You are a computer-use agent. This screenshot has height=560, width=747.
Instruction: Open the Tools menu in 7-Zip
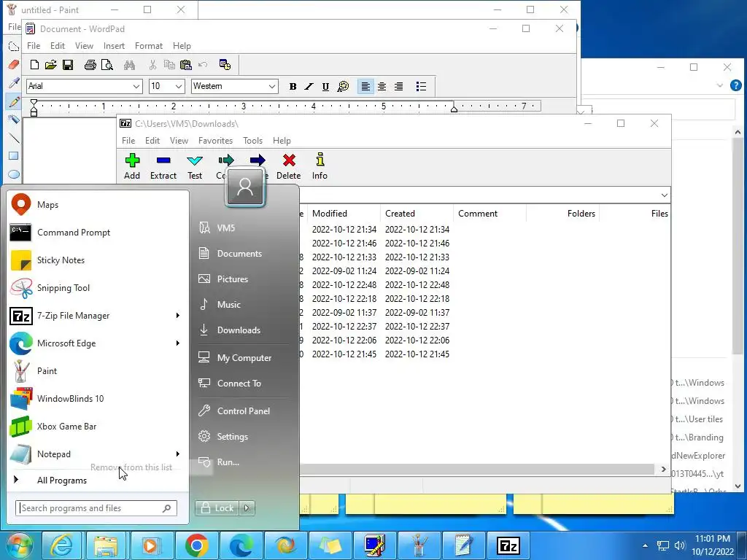(x=252, y=141)
